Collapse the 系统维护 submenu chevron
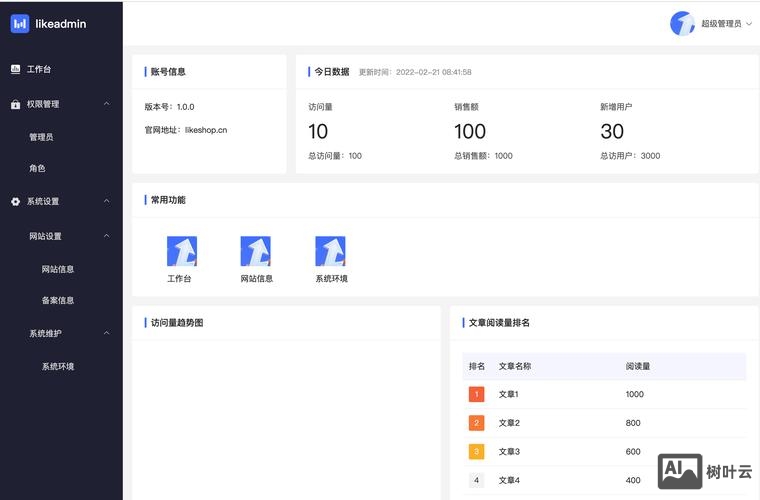 [107, 333]
